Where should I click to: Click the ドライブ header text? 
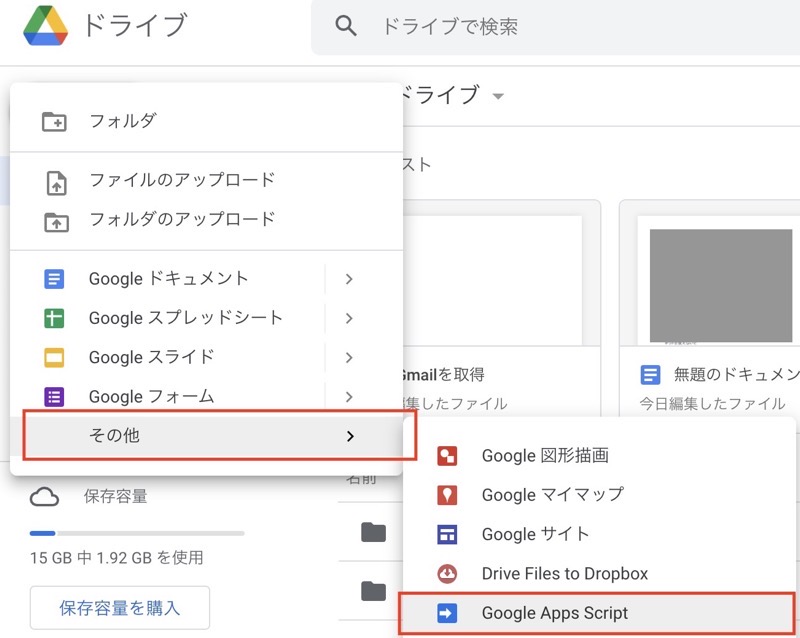tap(135, 26)
